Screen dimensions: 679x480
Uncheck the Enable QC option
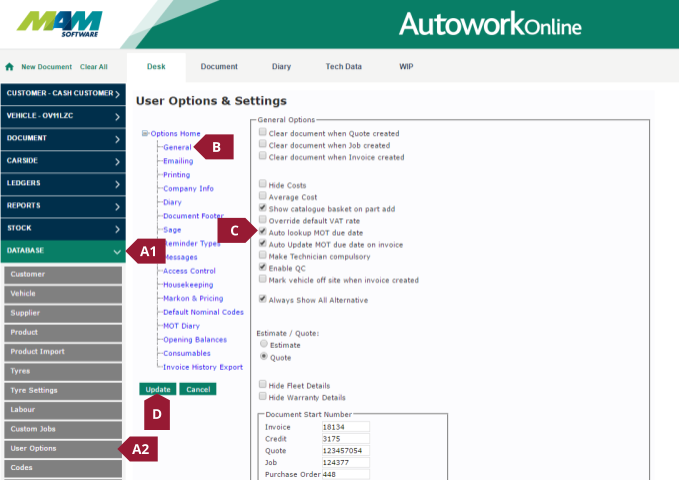(x=262, y=268)
